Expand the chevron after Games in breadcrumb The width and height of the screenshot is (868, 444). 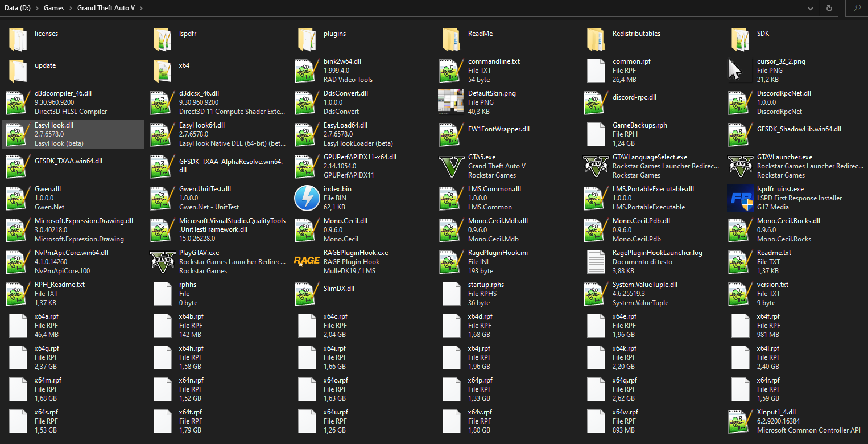(x=71, y=8)
